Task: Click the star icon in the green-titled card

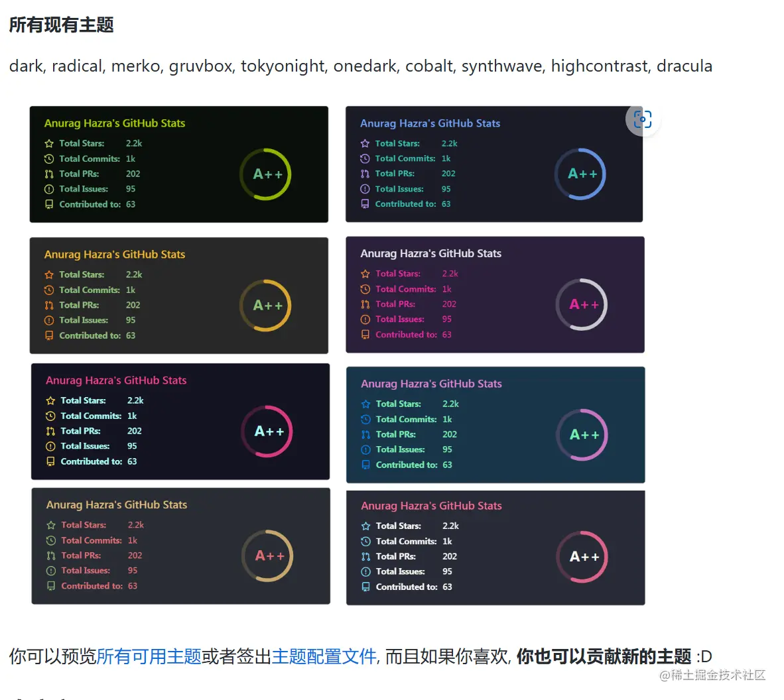Action: tap(49, 143)
